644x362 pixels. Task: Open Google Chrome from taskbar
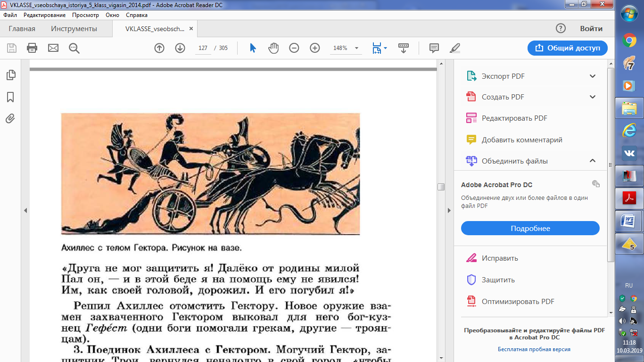tap(629, 41)
